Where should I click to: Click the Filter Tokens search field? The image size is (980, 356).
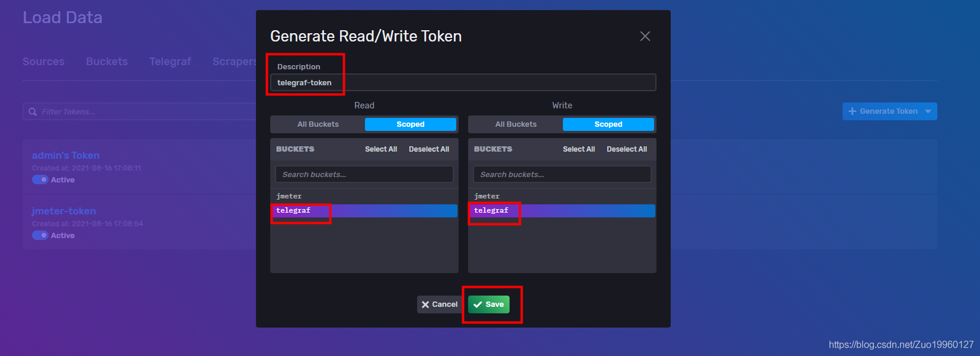(140, 111)
